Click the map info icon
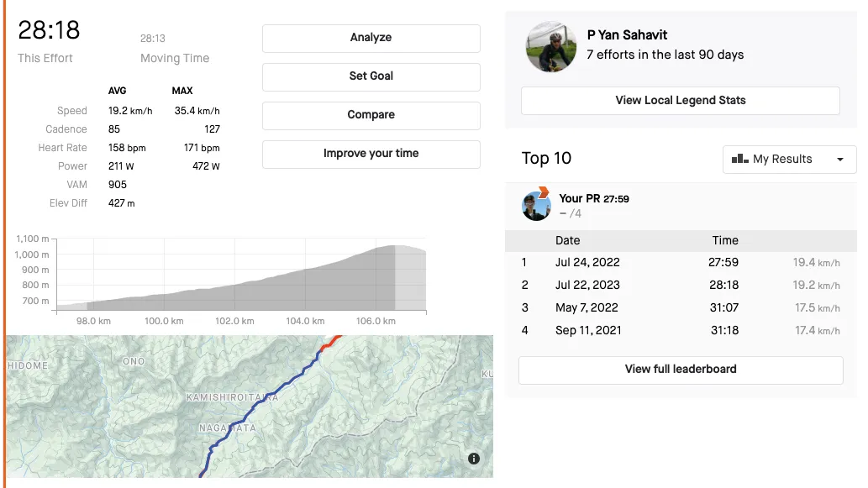868x488 pixels. point(474,459)
